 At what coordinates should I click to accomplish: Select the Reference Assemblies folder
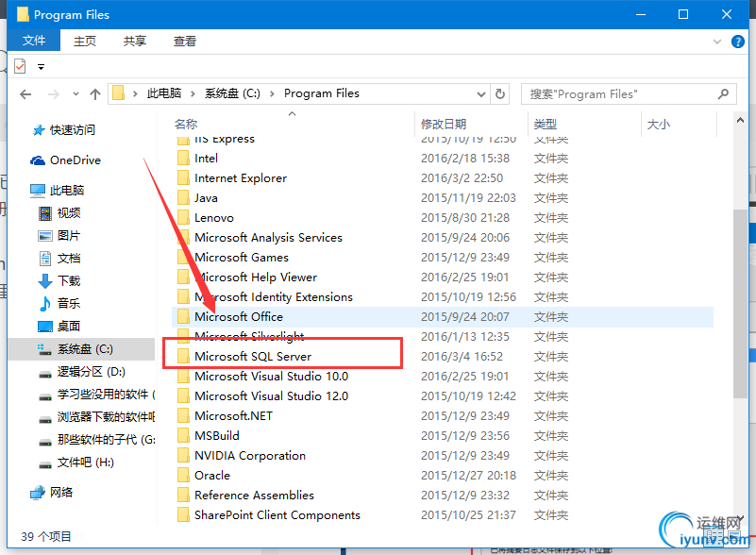point(254,495)
